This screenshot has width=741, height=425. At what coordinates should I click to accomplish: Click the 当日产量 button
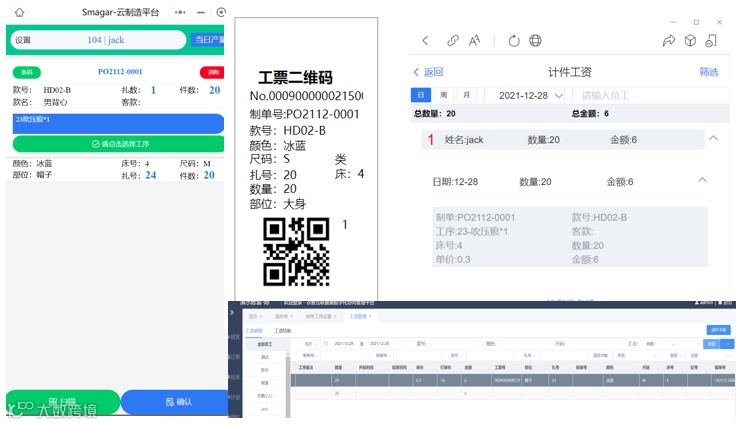(208, 40)
